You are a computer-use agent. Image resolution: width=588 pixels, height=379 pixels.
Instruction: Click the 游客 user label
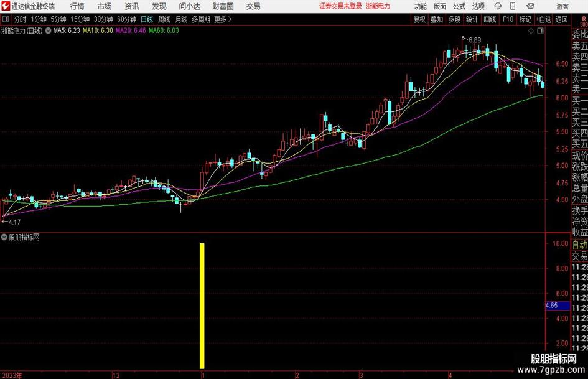[x=562, y=6]
